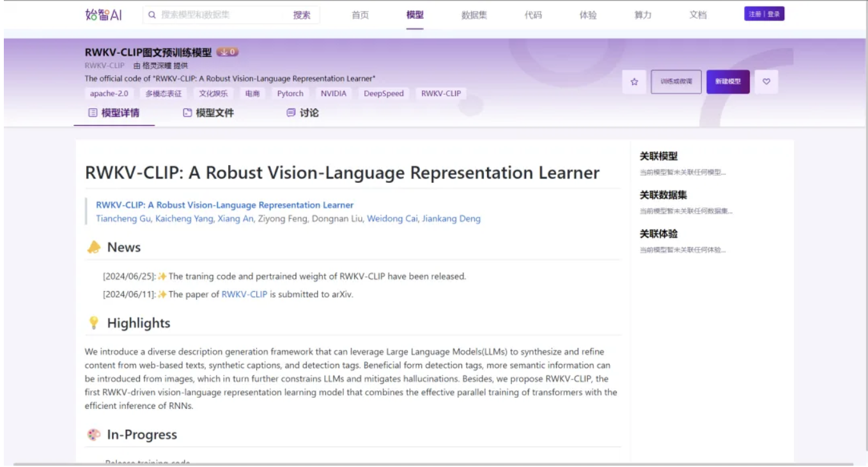Viewport: 868px width, 467px height.
Task: Click the heart like icon button
Action: tap(766, 82)
